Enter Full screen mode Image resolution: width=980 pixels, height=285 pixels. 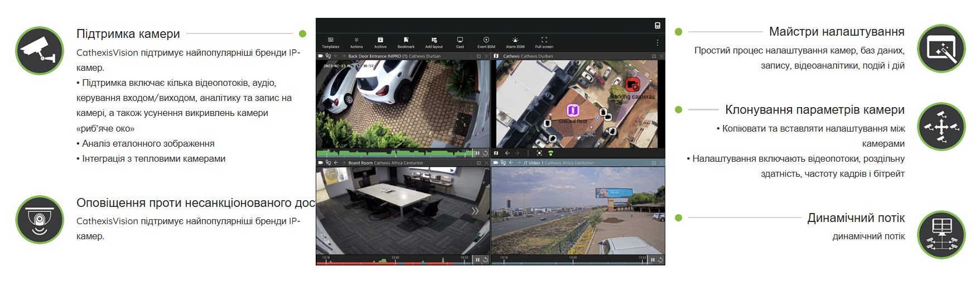[x=544, y=42]
